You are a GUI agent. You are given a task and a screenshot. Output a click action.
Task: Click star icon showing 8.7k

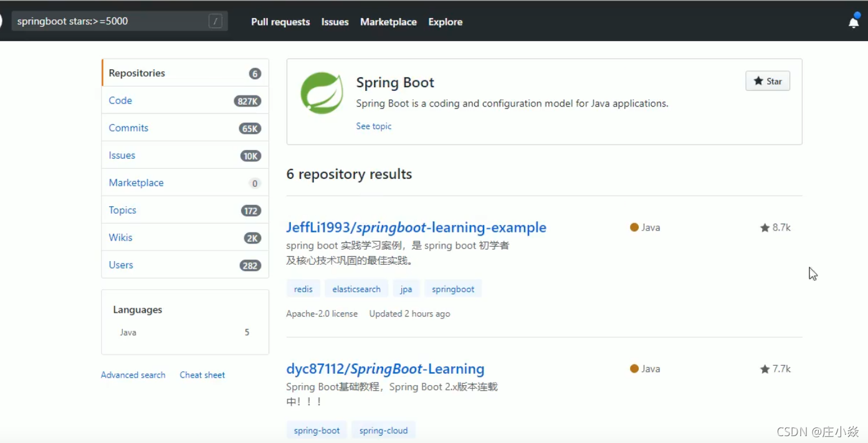pyautogui.click(x=765, y=228)
